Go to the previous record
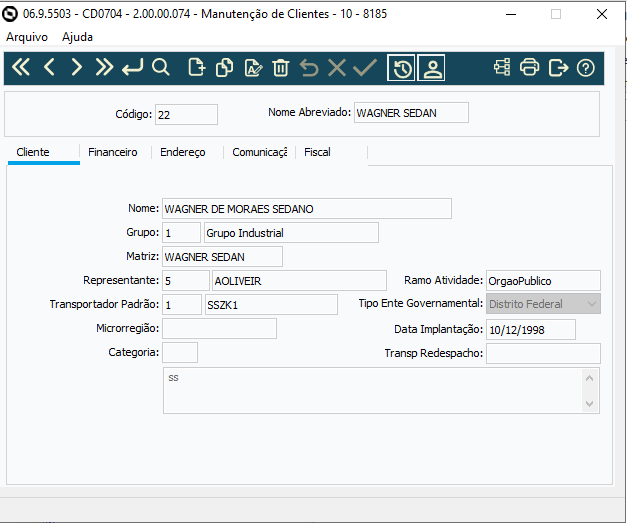Viewport: 627px width, 523px height. tap(49, 67)
